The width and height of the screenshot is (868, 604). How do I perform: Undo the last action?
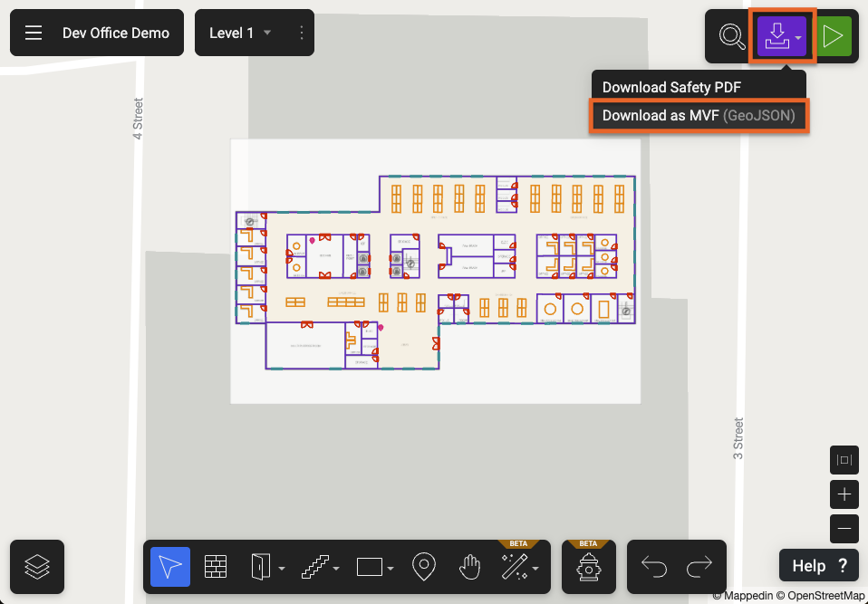tap(654, 567)
